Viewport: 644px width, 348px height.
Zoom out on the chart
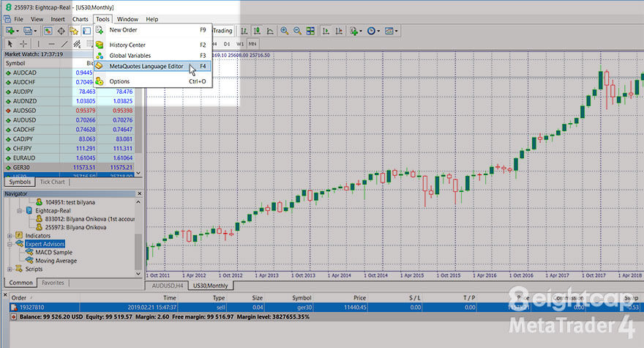[x=297, y=31]
